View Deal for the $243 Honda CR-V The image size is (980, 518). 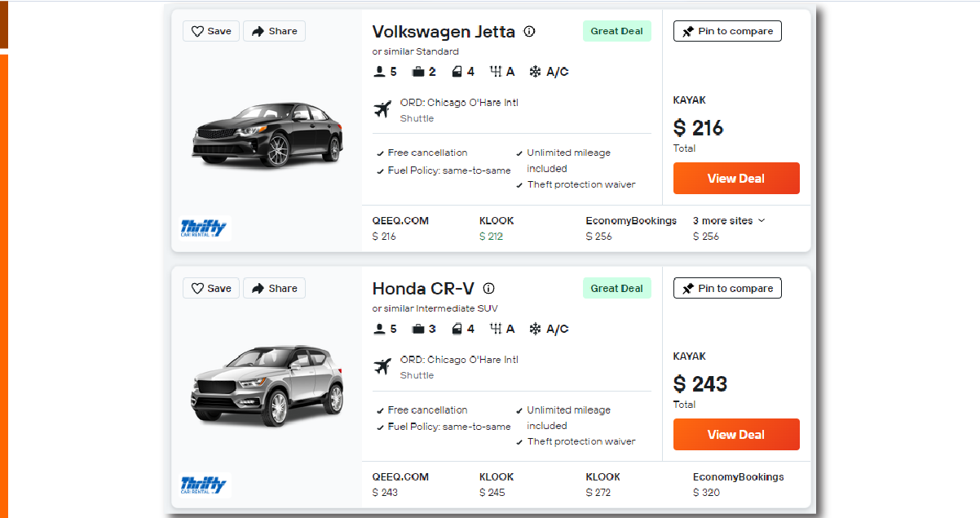tap(736, 435)
